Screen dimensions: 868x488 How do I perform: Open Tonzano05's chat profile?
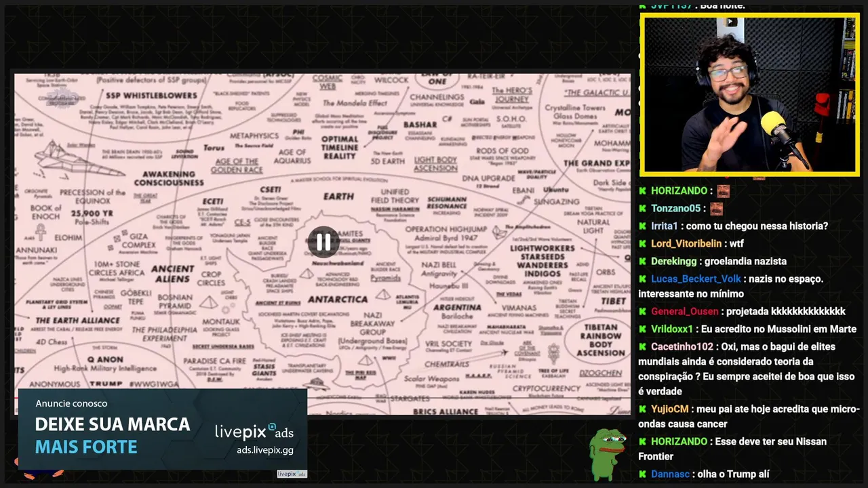pyautogui.click(x=675, y=208)
